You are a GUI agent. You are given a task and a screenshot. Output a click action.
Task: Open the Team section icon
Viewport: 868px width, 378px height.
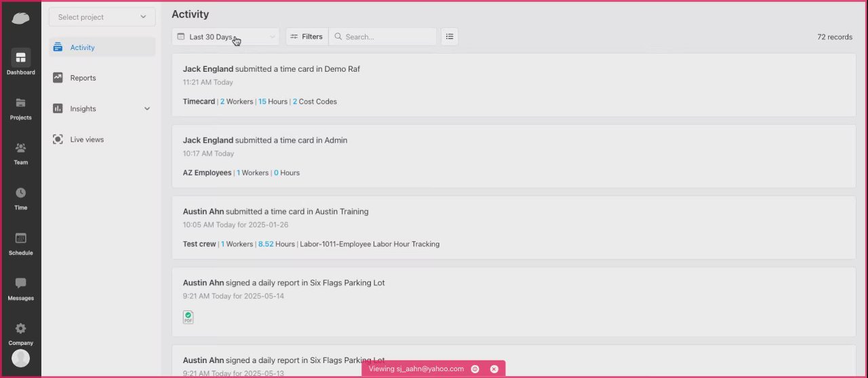point(20,148)
